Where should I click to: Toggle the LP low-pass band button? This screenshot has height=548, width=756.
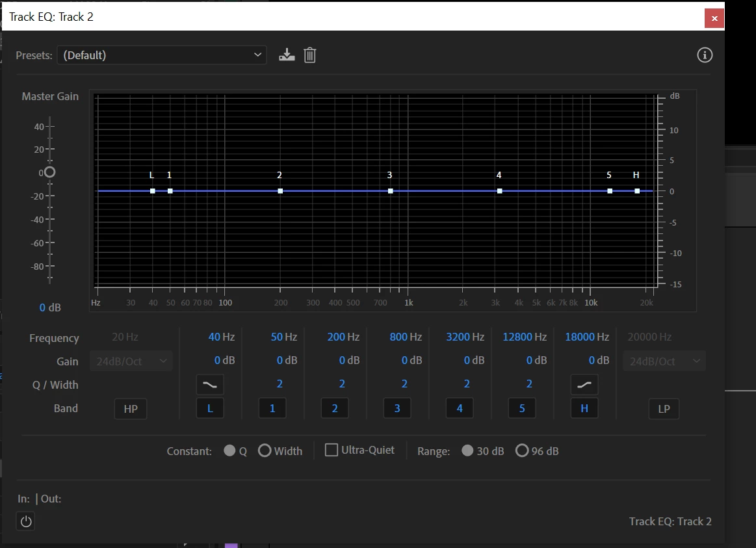(x=664, y=409)
